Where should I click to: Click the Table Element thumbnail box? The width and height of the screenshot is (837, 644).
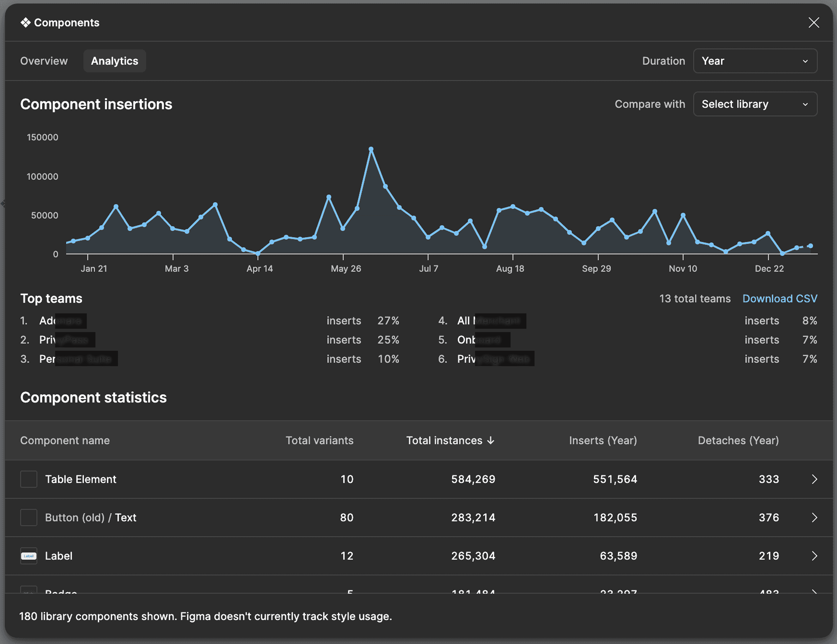coord(29,479)
